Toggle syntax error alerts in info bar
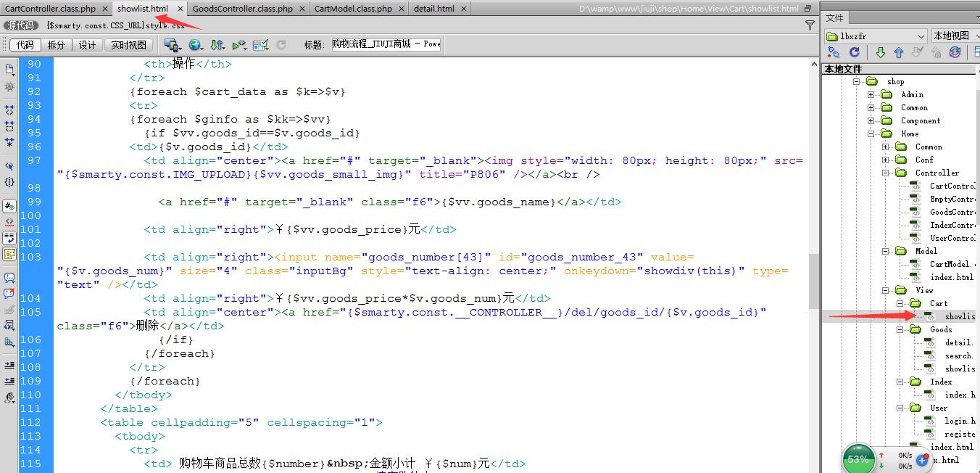This screenshot has height=473, width=980. coord(9,254)
